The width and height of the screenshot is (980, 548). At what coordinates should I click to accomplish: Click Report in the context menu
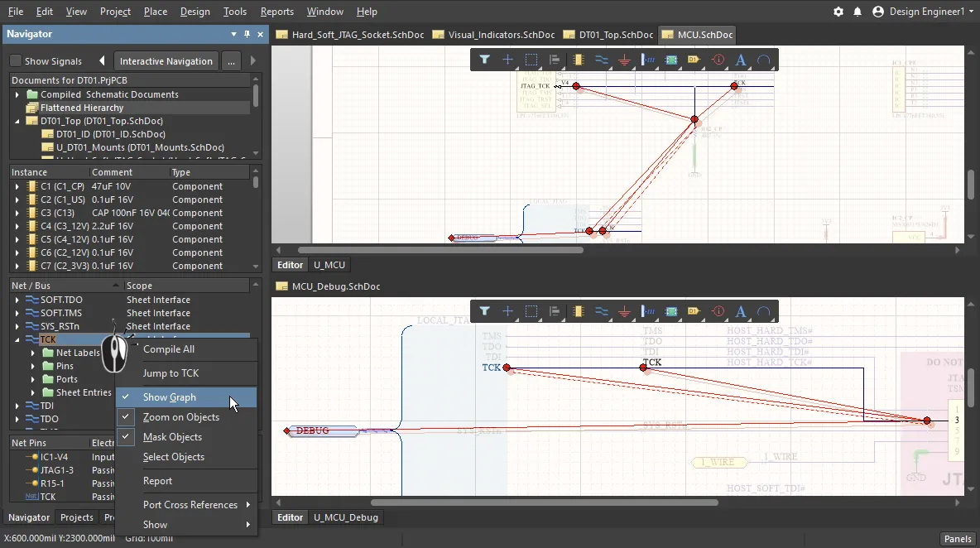coord(186,481)
